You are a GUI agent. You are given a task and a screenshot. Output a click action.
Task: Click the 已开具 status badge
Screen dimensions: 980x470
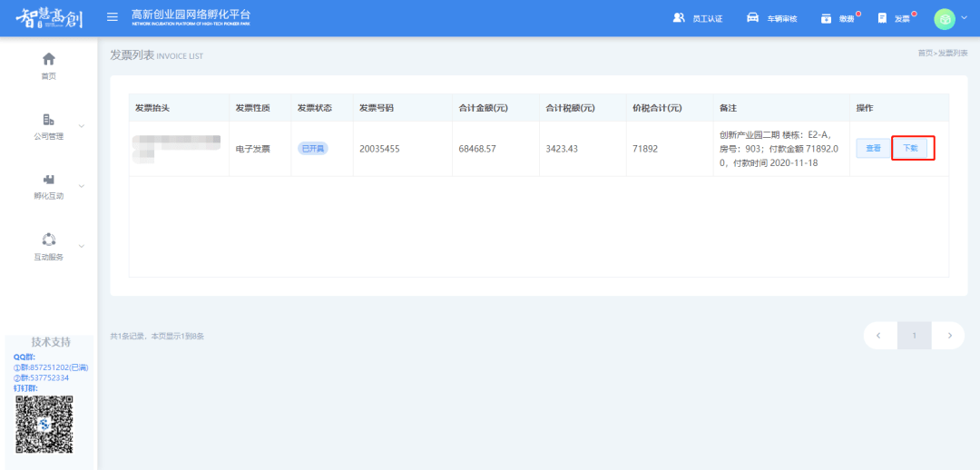pos(312,149)
